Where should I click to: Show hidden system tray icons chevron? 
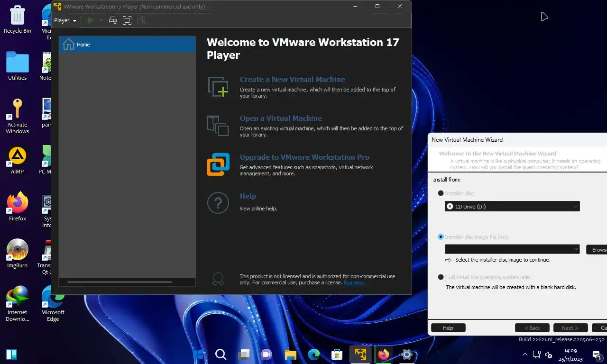tap(525, 355)
